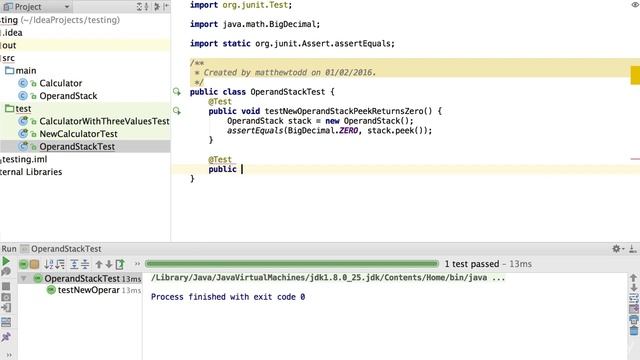
Task: Click the java command path line in console
Action: (328, 278)
